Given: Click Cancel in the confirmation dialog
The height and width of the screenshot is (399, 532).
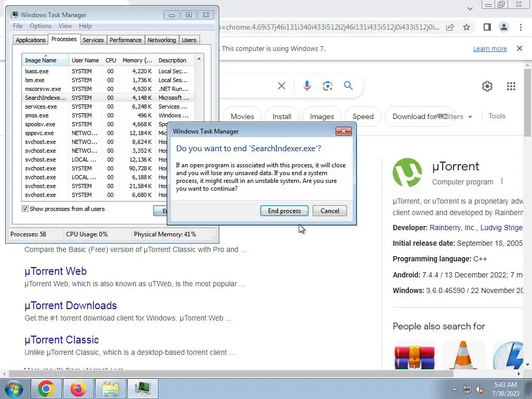Looking at the screenshot, I should tap(330, 211).
